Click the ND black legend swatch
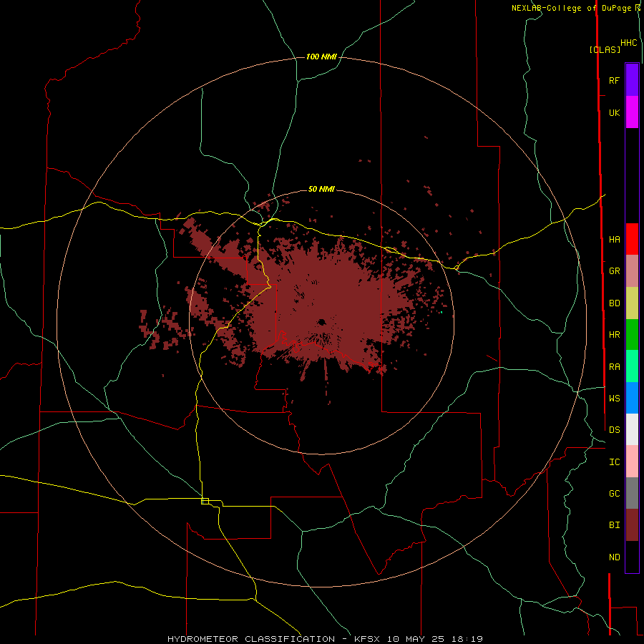The width and height of the screenshot is (644, 644). 632,557
